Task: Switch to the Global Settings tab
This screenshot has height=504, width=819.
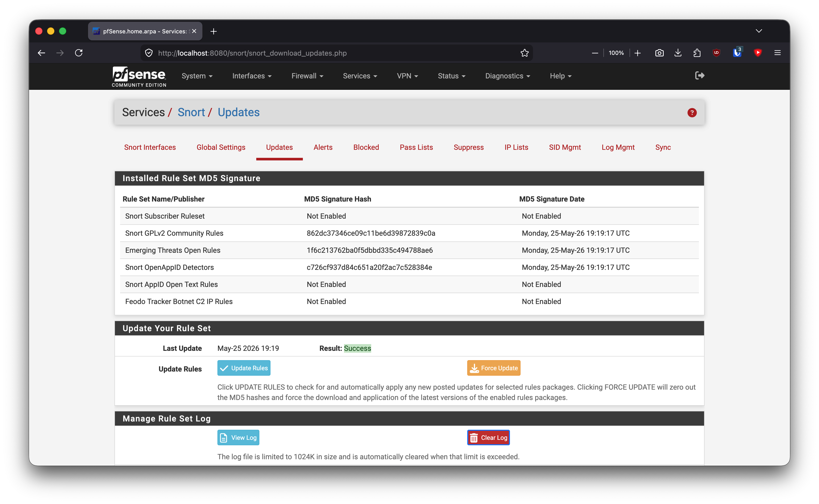Action: [x=221, y=147]
